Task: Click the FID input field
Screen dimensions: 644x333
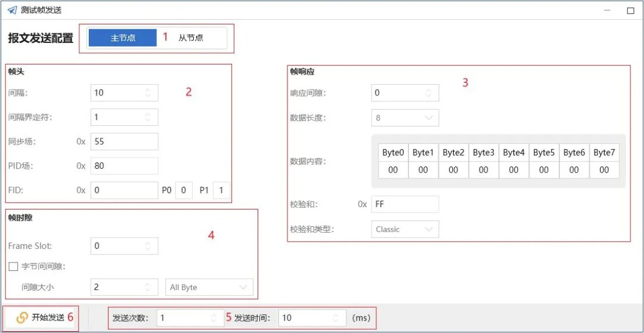Action: pos(124,190)
